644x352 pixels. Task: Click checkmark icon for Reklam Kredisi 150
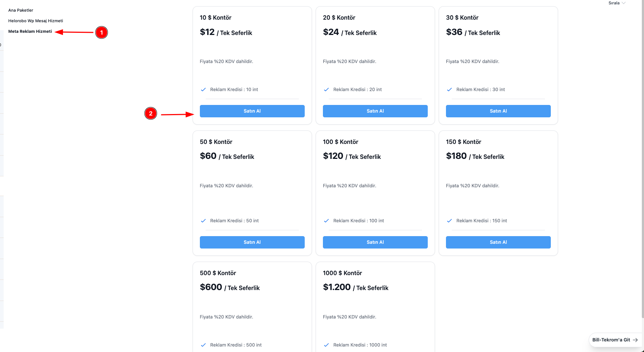point(450,221)
